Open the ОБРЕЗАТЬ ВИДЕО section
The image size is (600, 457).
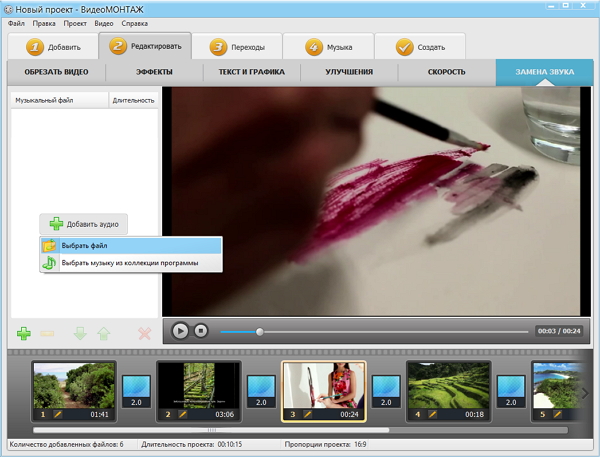coord(56,72)
